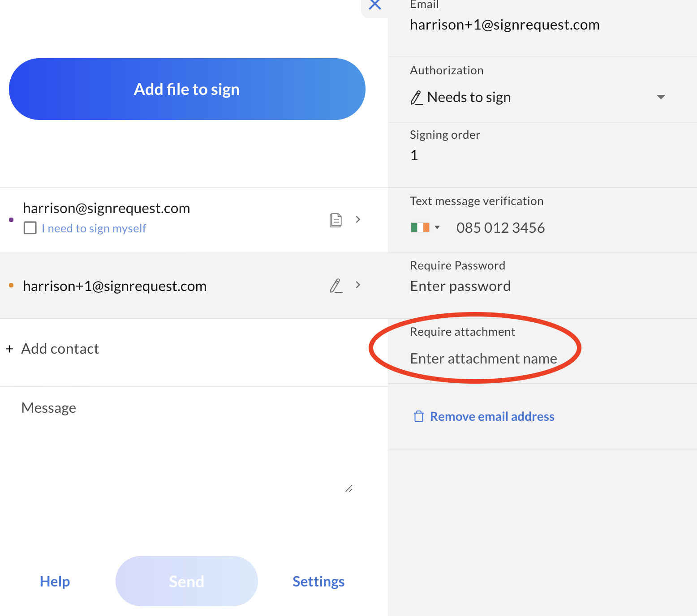Open the Authorization Needs to sign dropdown
The width and height of the screenshot is (697, 616).
click(538, 97)
